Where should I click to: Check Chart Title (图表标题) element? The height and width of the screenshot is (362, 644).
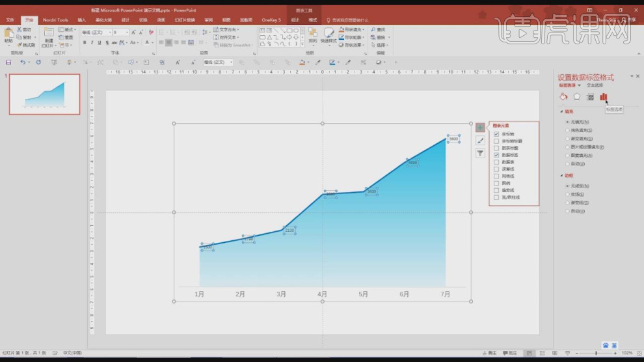pos(496,148)
